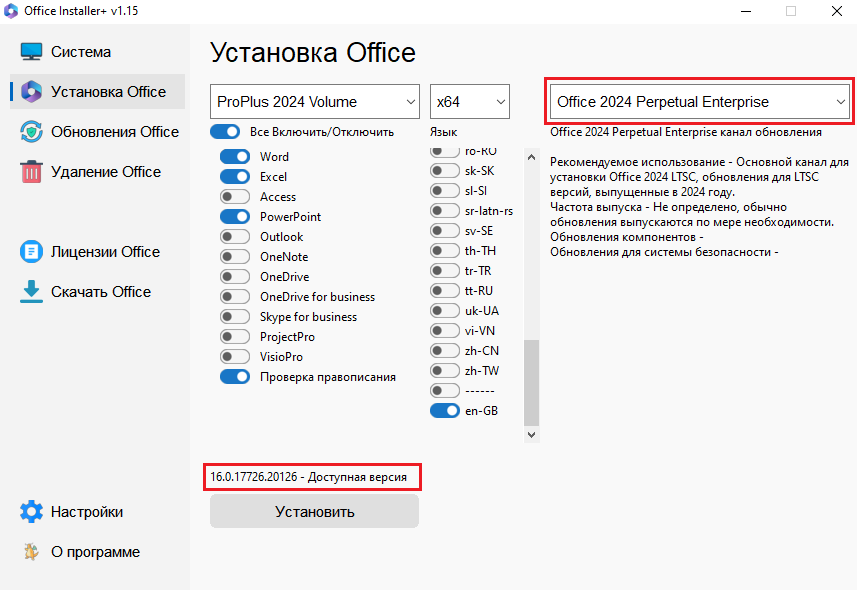
Task: Click the Установить button
Action: click(314, 512)
